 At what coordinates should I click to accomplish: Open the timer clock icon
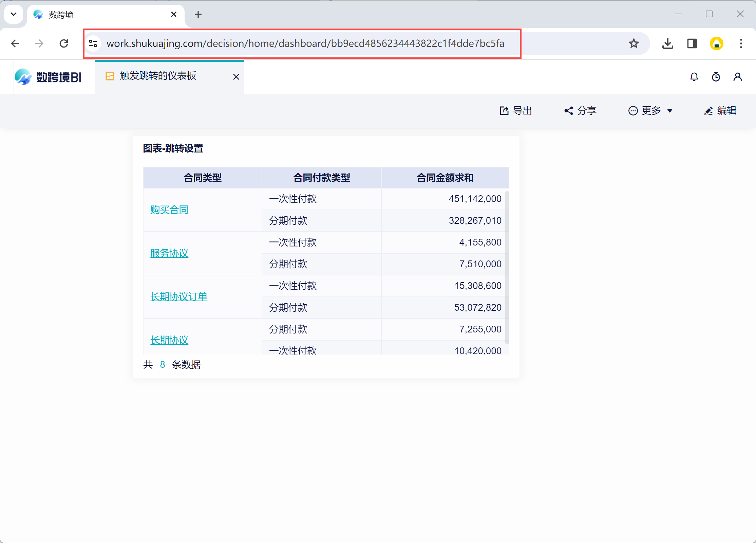coord(716,77)
